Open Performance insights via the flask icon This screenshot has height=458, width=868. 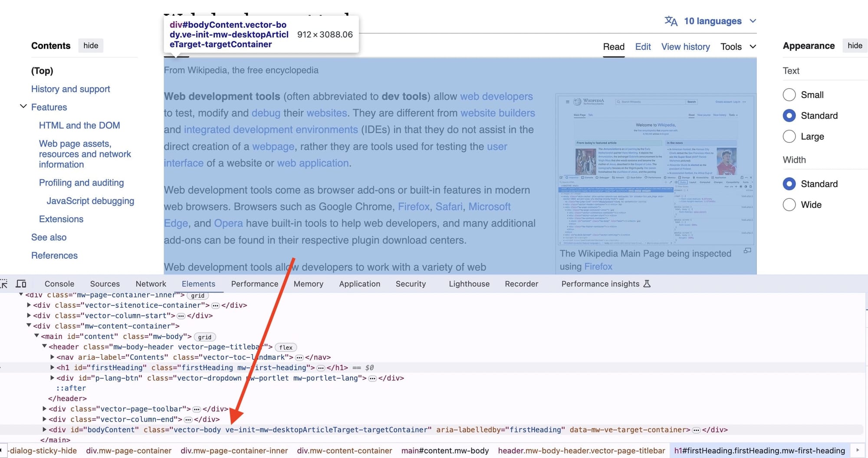(x=648, y=283)
